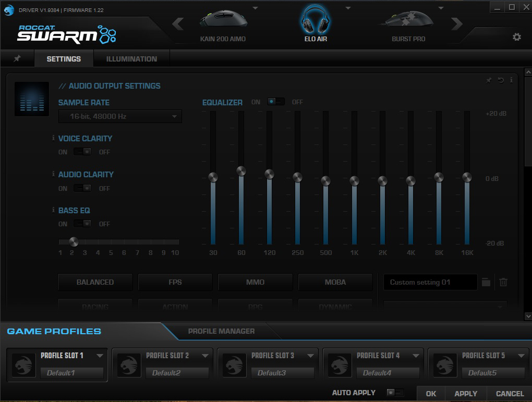Click the OK button
The width and height of the screenshot is (532, 402).
coord(431,394)
